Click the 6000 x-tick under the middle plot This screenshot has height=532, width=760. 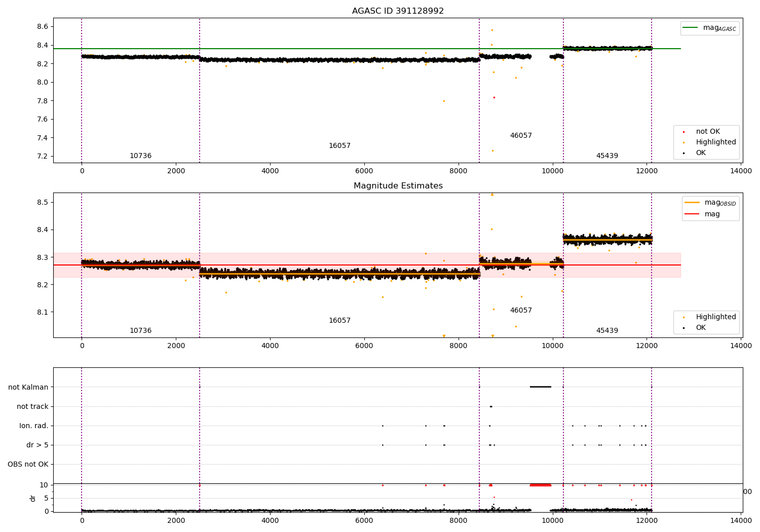coord(364,346)
